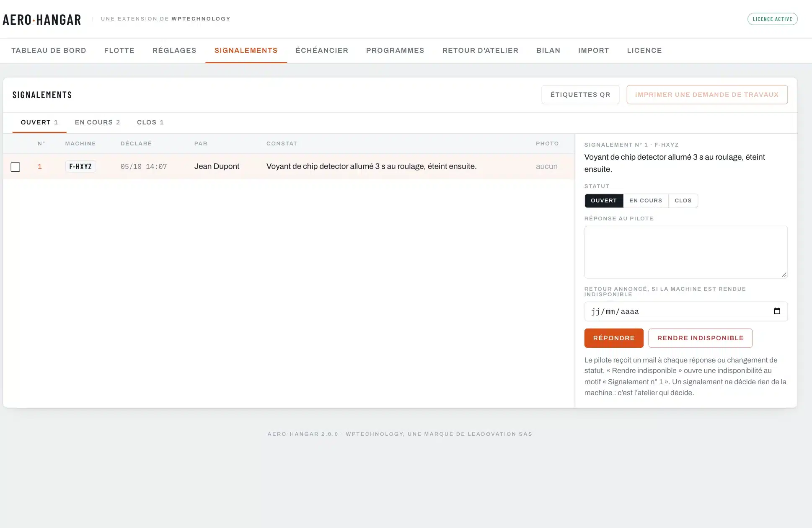The width and height of the screenshot is (812, 528).
Task: Go to Retour d'atelier tab
Action: coord(480,50)
